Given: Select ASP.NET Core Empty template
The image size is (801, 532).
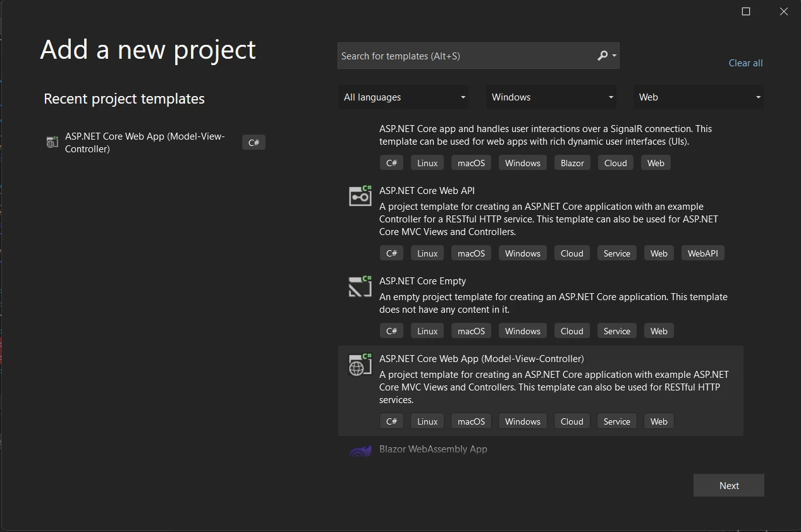Looking at the screenshot, I should tap(422, 281).
